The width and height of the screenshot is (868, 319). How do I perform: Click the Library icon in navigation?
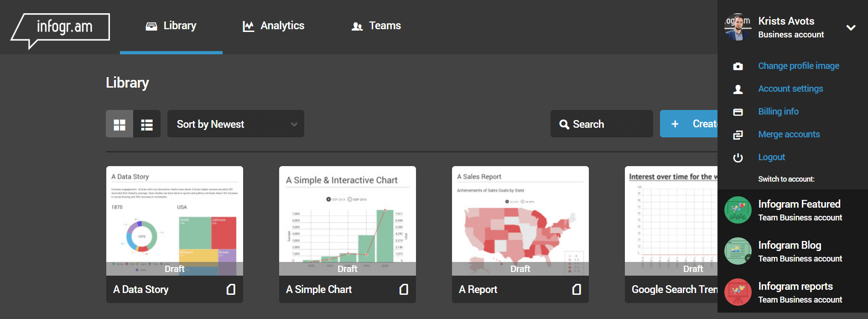[x=151, y=26]
